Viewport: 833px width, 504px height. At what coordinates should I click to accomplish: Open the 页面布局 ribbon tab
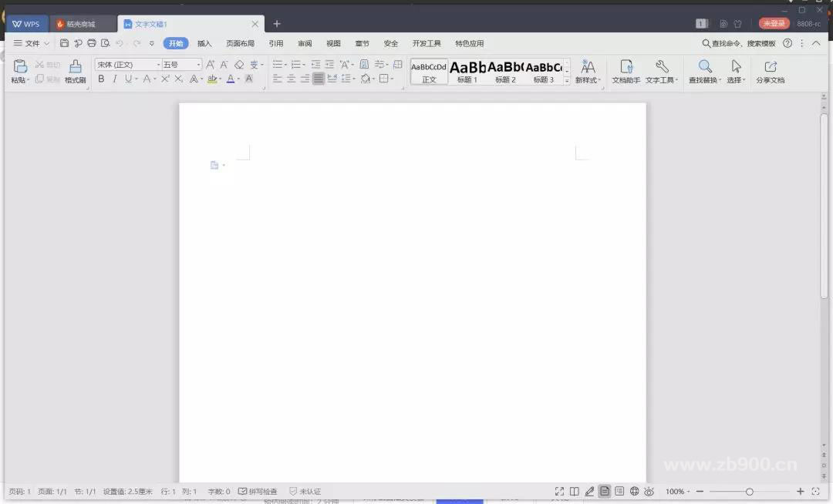click(x=240, y=44)
